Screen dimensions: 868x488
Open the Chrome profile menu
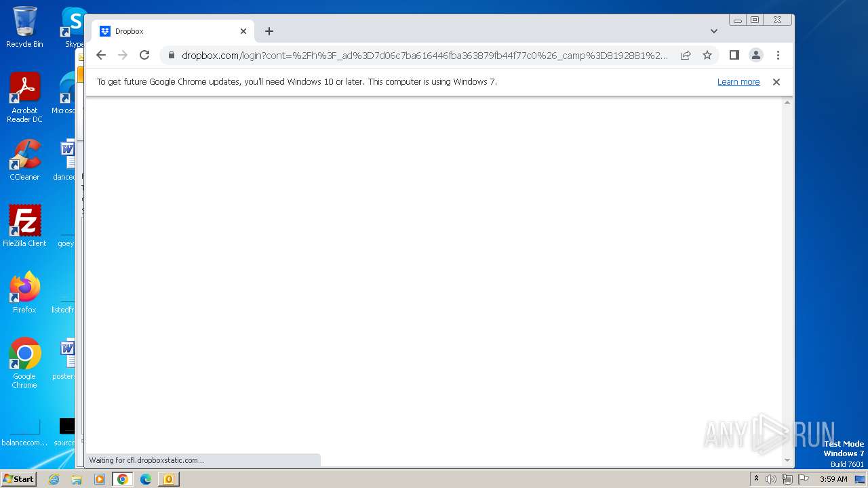tap(756, 55)
